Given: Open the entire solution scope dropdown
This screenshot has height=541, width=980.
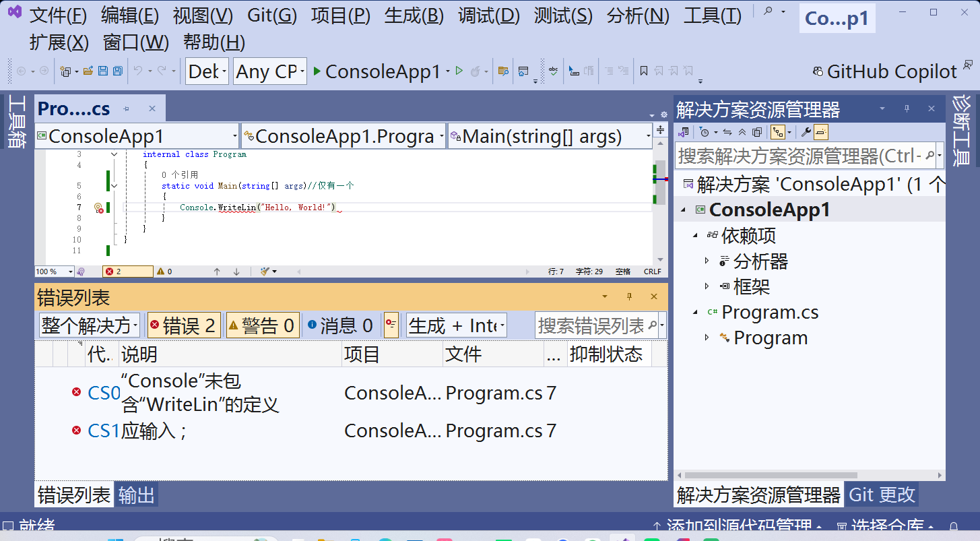Looking at the screenshot, I should (90, 325).
